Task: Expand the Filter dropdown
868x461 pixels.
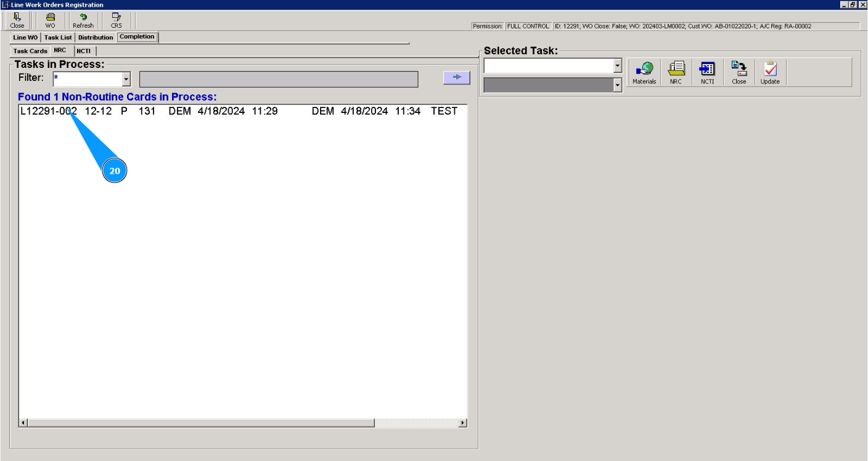Action: tap(126, 79)
